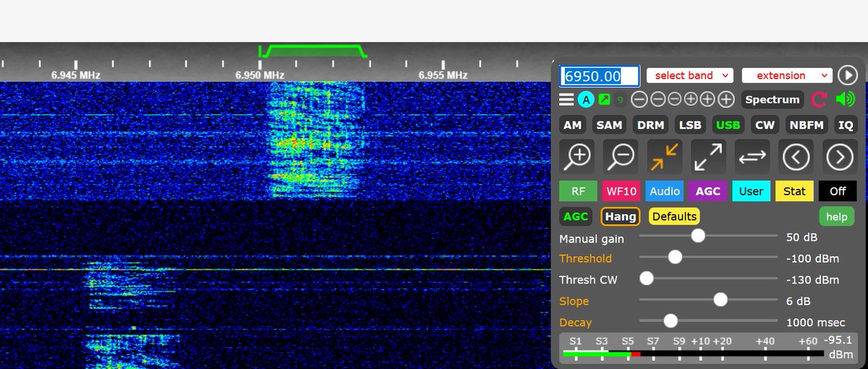Click the green arrow frequency link icon

tap(604, 100)
